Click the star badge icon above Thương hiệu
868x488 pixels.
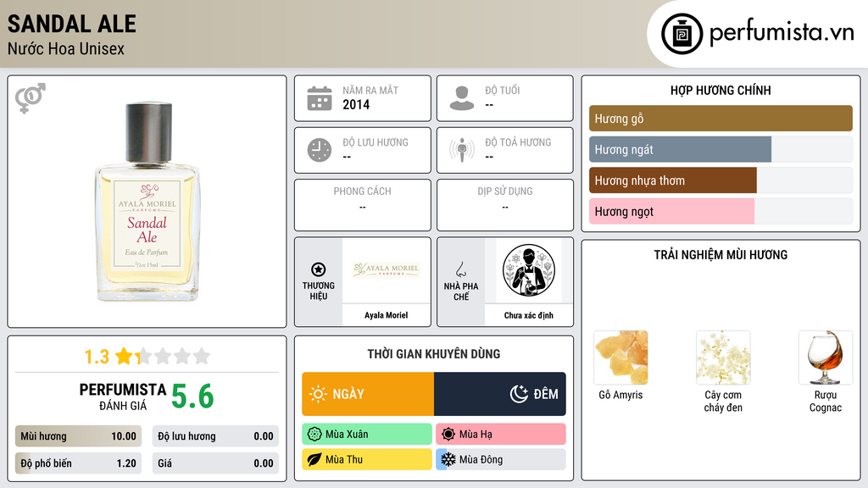tap(319, 269)
